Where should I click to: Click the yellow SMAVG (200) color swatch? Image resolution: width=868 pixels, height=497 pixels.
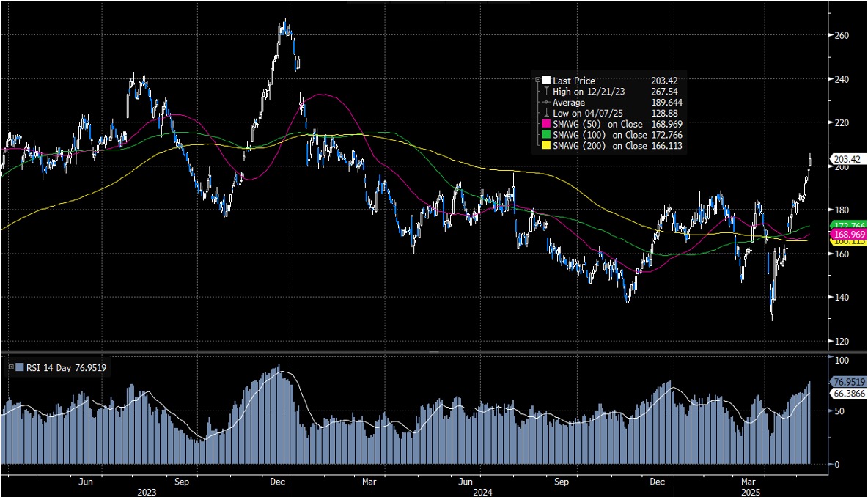point(546,146)
